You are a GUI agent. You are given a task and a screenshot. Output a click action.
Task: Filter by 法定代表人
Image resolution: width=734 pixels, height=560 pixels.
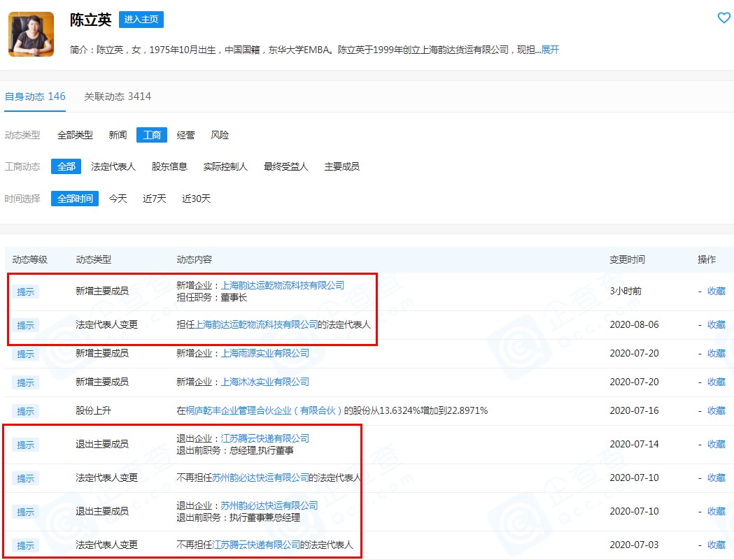tap(113, 166)
